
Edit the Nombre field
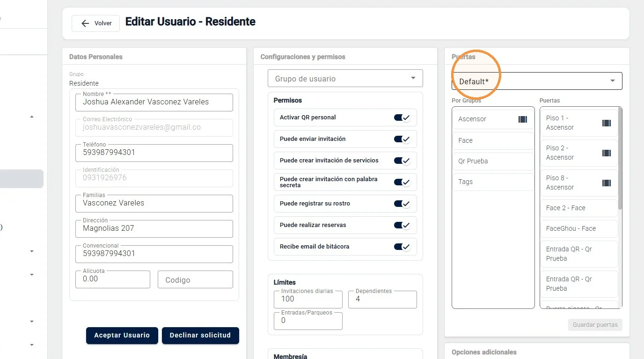pyautogui.click(x=154, y=102)
